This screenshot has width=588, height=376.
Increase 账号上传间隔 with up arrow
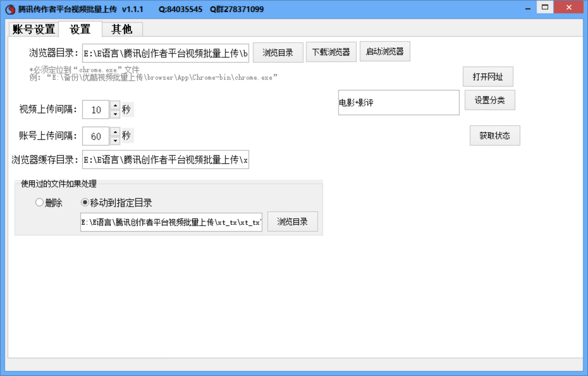click(115, 132)
